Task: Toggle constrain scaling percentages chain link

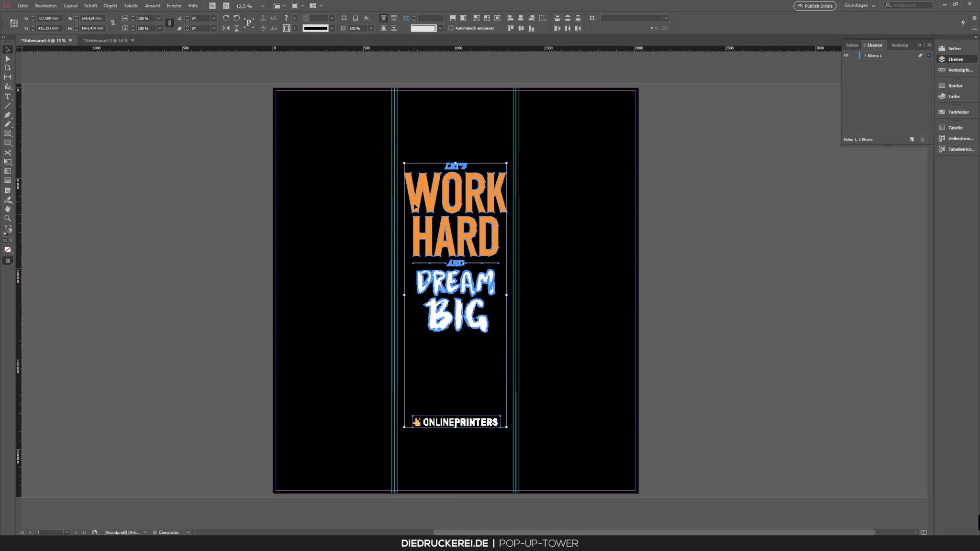Action: [x=169, y=23]
